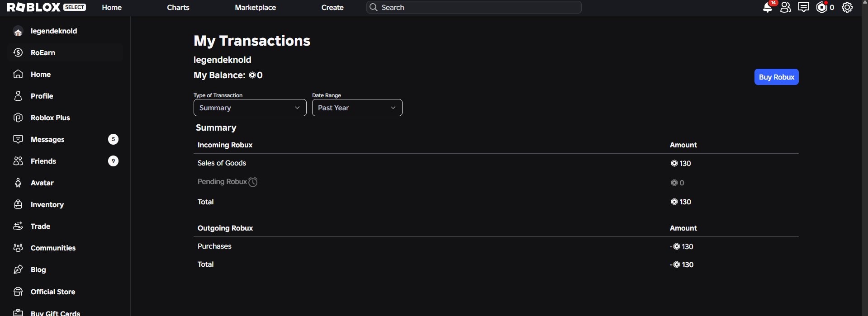Click the Robux balance icon in header

pyautogui.click(x=821, y=7)
